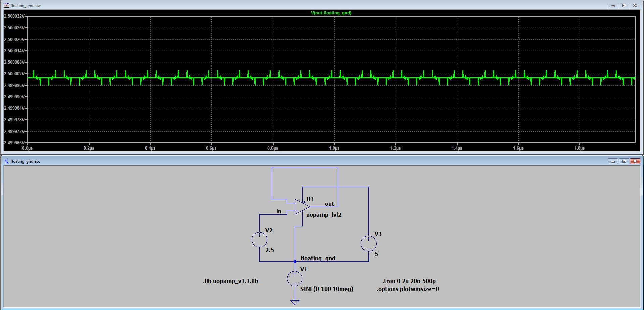This screenshot has height=310, width=644.
Task: Click the ground symbol below V1
Action: [294, 302]
